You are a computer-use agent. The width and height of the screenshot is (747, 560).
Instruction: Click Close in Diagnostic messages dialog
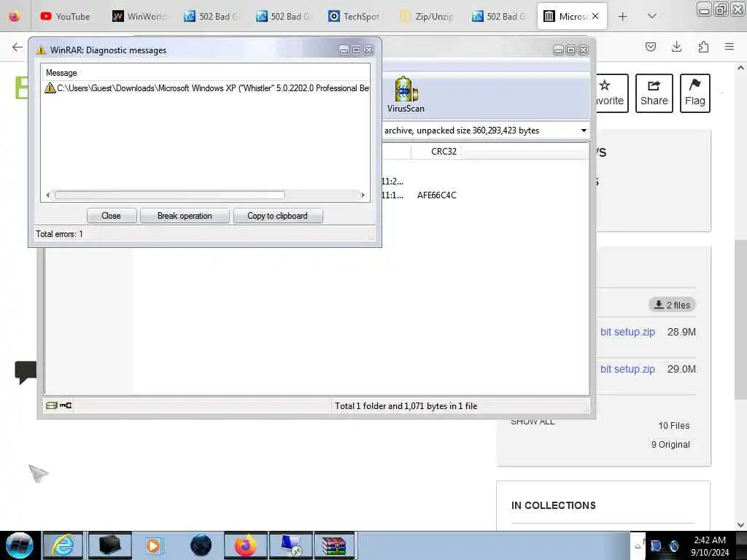pyautogui.click(x=112, y=216)
